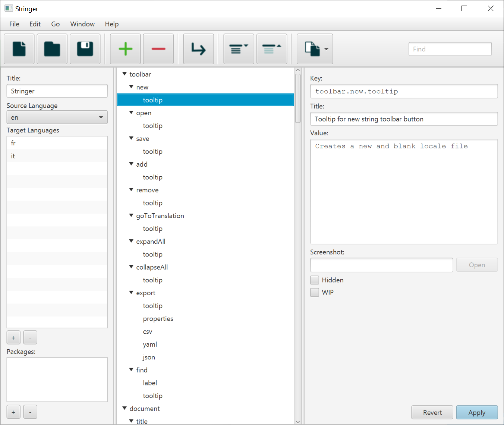
Task: Collapse the save tree node
Action: [x=131, y=138]
